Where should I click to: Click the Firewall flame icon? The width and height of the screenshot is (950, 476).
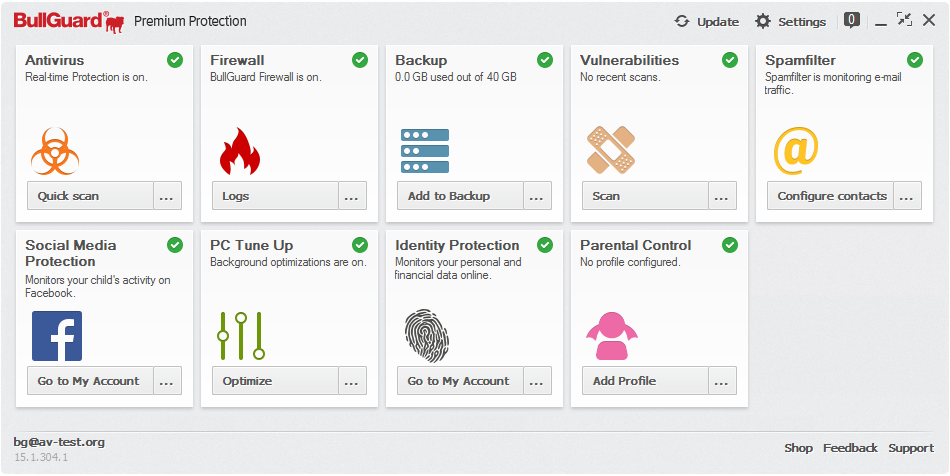click(239, 151)
